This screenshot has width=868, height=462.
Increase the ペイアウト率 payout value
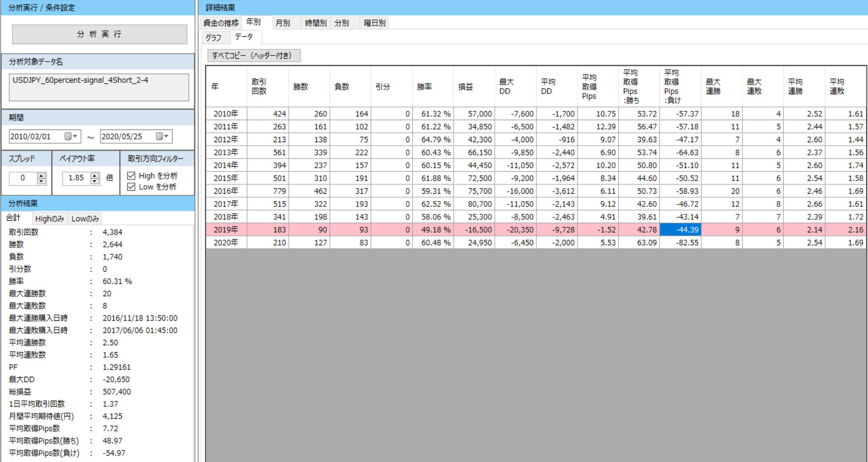pos(95,175)
